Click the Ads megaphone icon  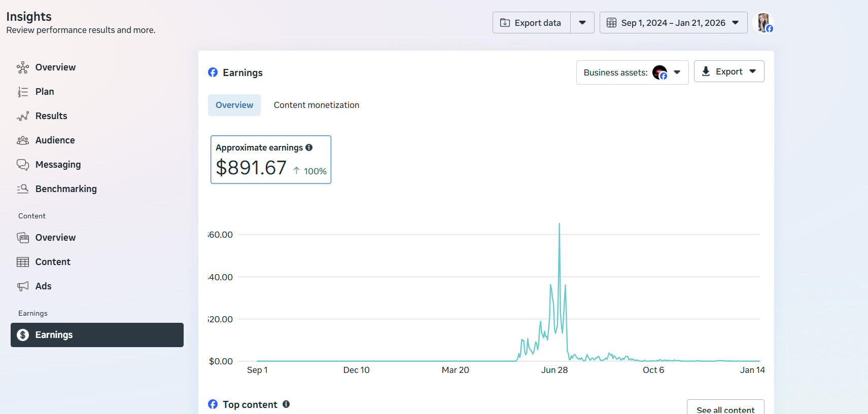23,286
